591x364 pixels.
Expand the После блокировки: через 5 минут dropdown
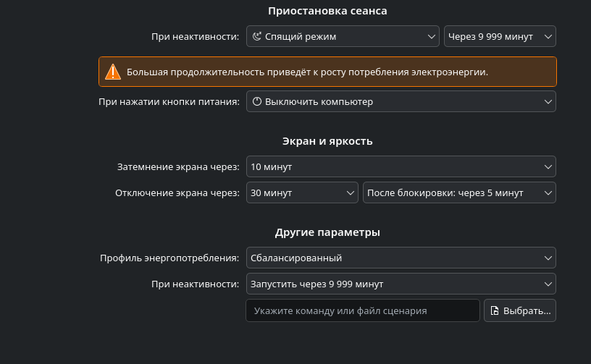[x=458, y=193]
